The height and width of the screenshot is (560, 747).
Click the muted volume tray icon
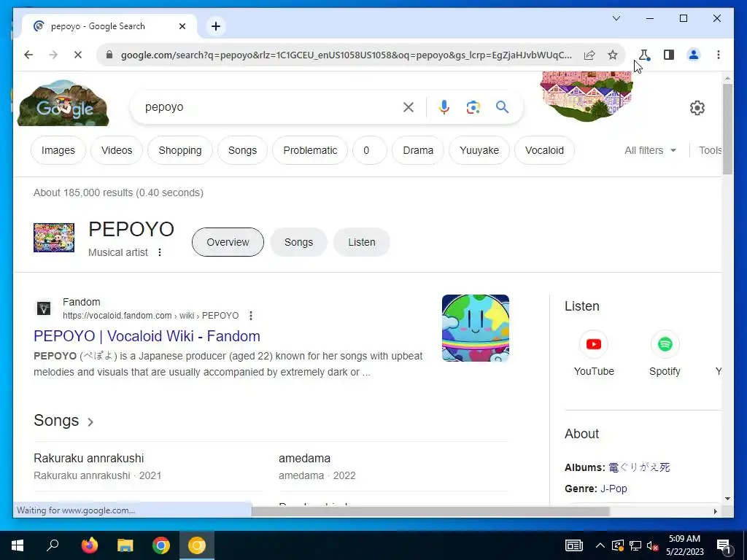tap(652, 545)
